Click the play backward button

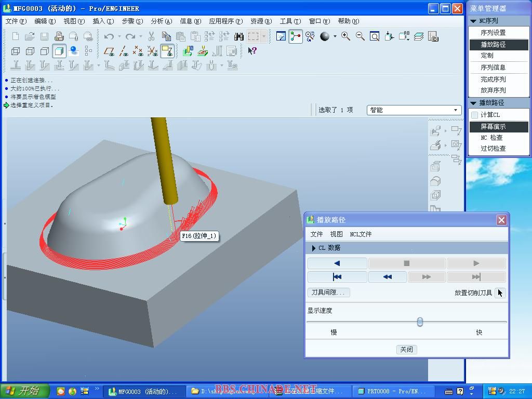(337, 263)
